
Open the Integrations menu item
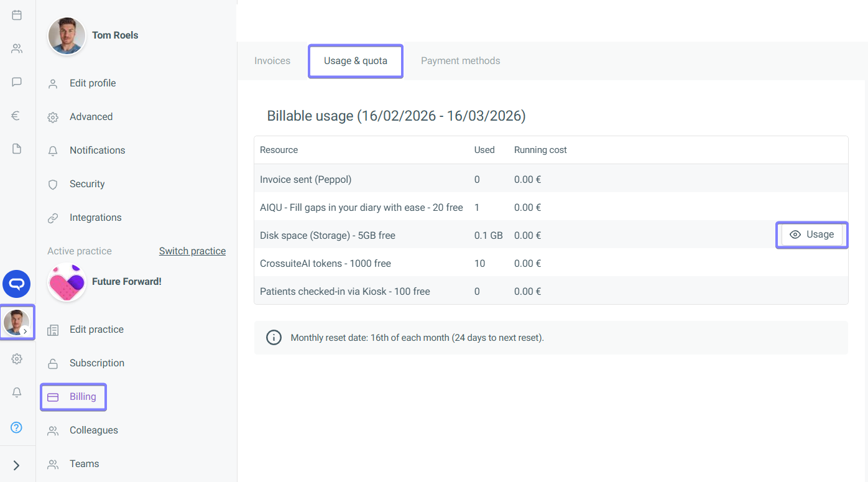pyautogui.click(x=95, y=218)
